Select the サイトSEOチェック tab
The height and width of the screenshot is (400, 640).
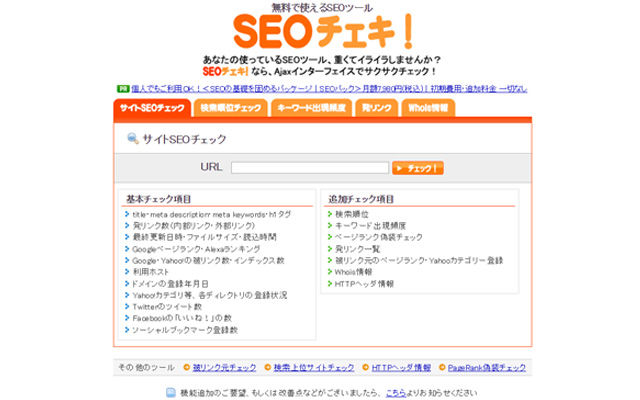[152, 108]
